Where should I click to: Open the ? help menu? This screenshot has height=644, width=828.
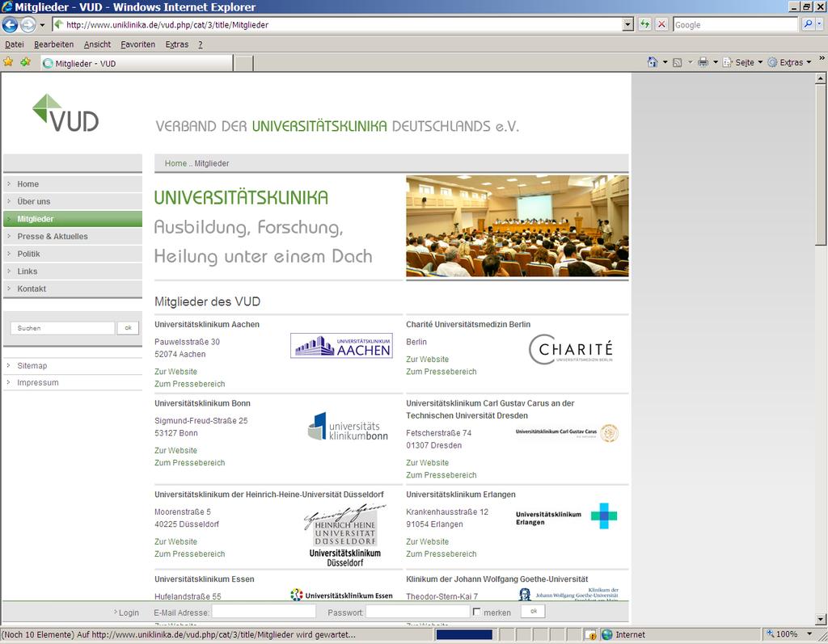201,44
